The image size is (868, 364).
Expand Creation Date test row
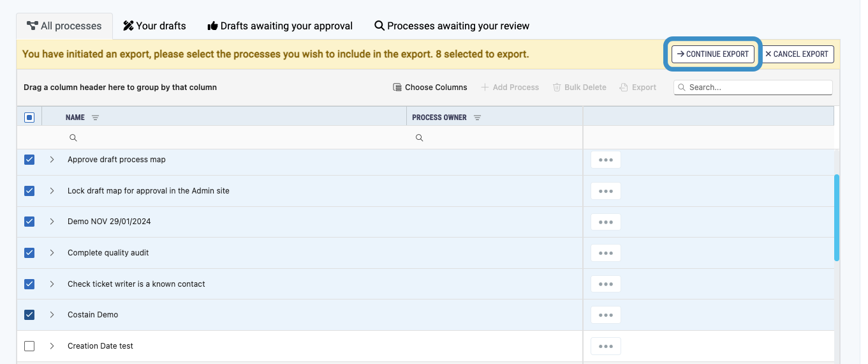(x=52, y=346)
